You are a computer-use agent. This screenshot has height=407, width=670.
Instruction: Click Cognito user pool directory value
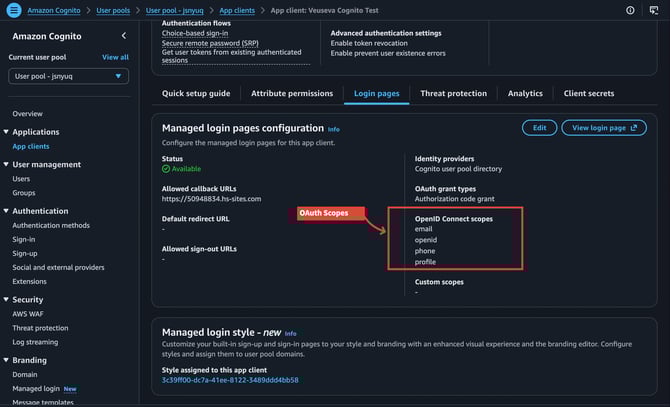coord(458,169)
